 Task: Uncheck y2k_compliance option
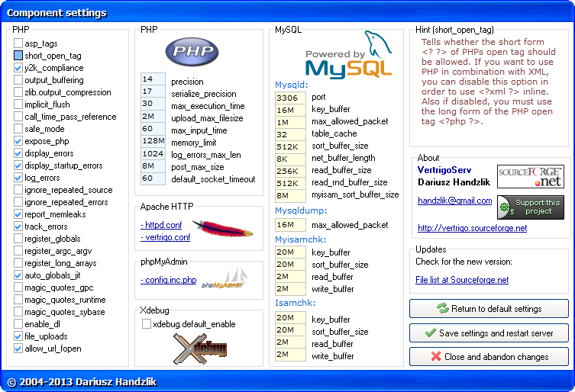(x=18, y=68)
